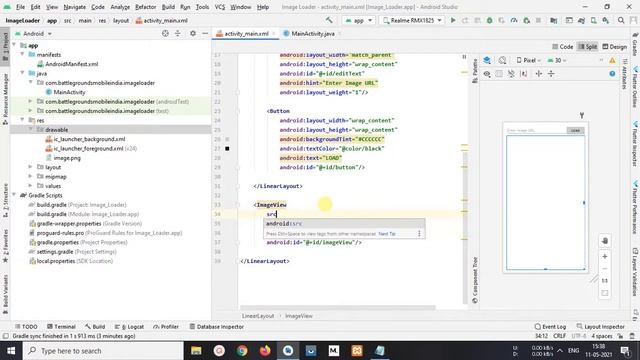Open the Project panel settings gear
Image resolution: width=640 pixels, height=360 pixels.
click(193, 33)
